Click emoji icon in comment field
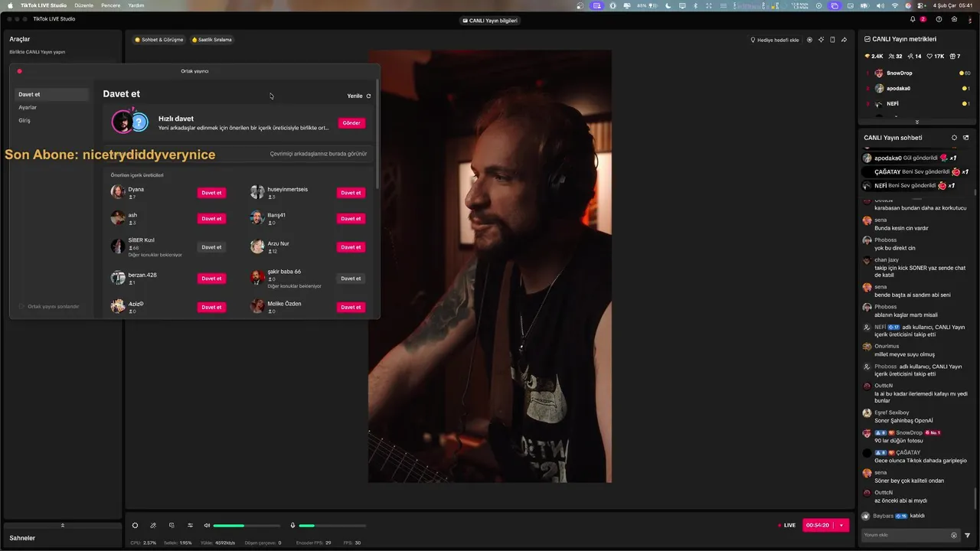The image size is (980, 551). click(x=954, y=536)
